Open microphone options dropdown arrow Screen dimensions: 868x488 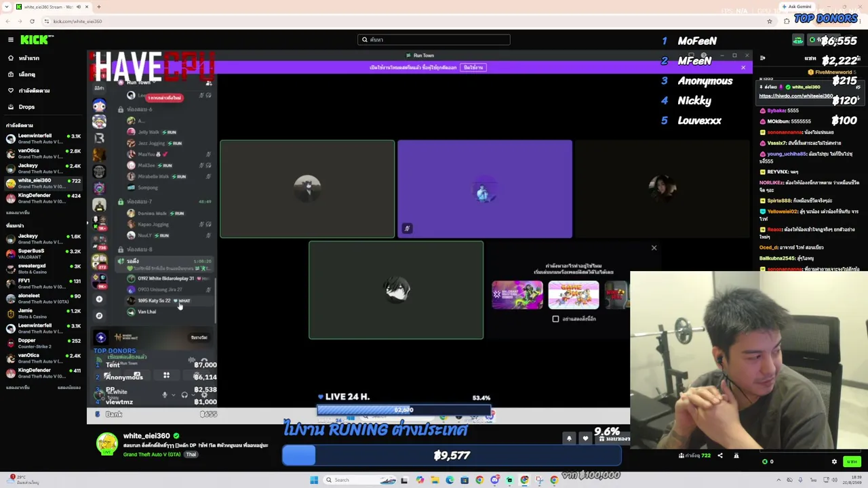tap(174, 394)
